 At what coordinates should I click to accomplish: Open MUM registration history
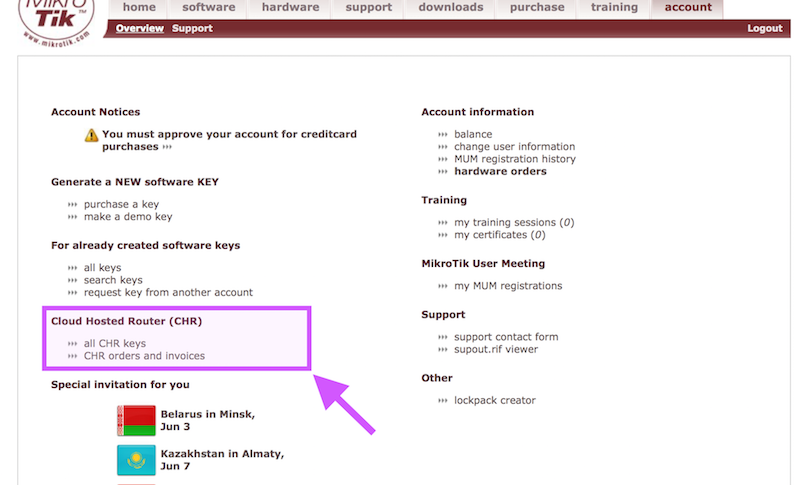pos(515,159)
